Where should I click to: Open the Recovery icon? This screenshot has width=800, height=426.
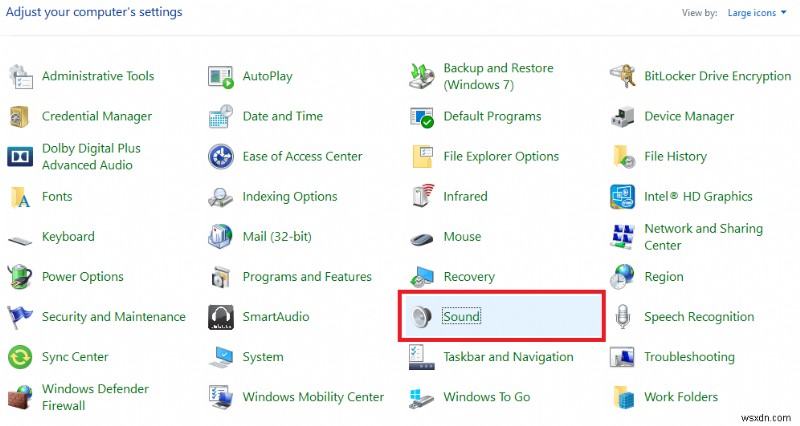(x=422, y=277)
